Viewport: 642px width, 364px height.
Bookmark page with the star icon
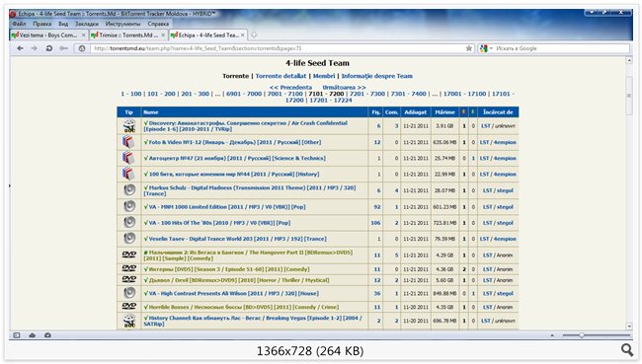[x=469, y=48]
